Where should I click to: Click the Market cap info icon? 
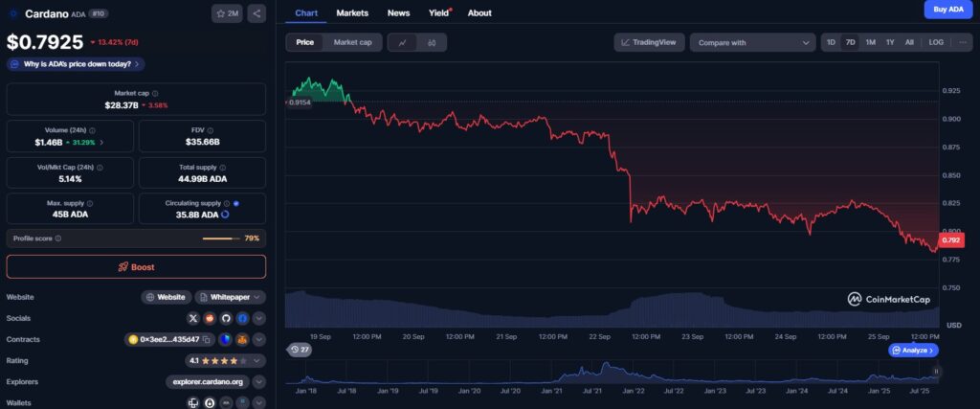click(156, 93)
